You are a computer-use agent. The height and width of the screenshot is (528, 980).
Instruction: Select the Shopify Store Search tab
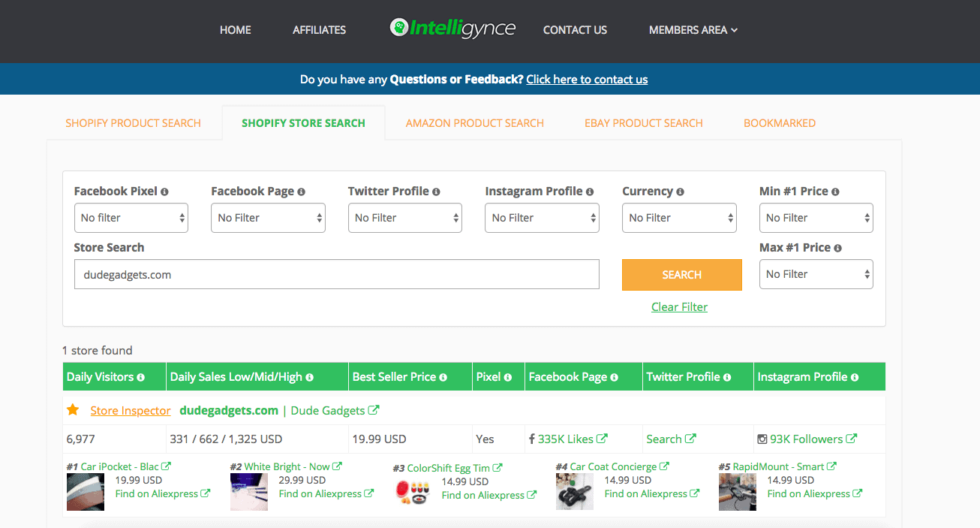303,123
